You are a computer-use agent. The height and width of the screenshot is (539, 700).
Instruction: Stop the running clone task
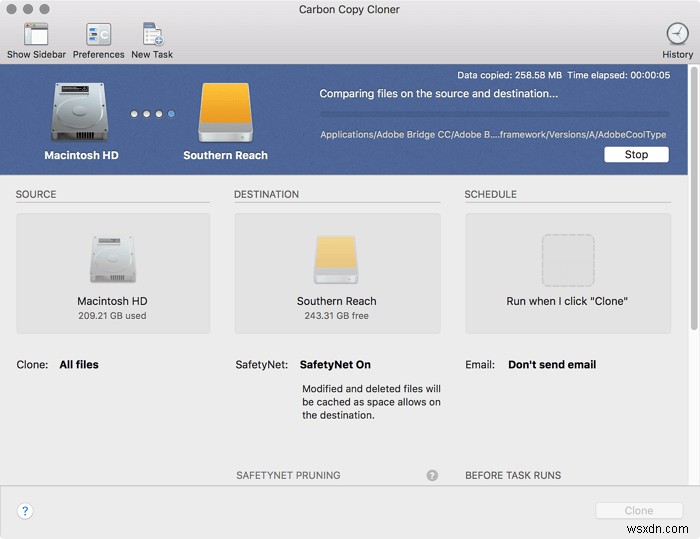(636, 155)
